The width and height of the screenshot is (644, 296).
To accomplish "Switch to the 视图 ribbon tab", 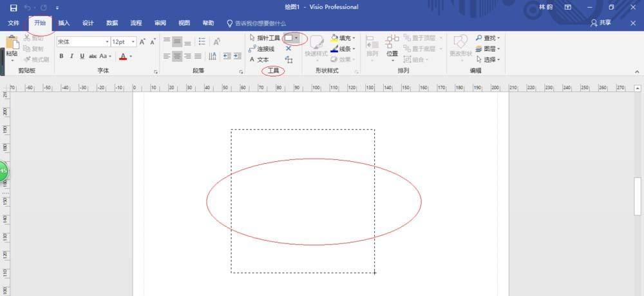I will pyautogui.click(x=184, y=23).
